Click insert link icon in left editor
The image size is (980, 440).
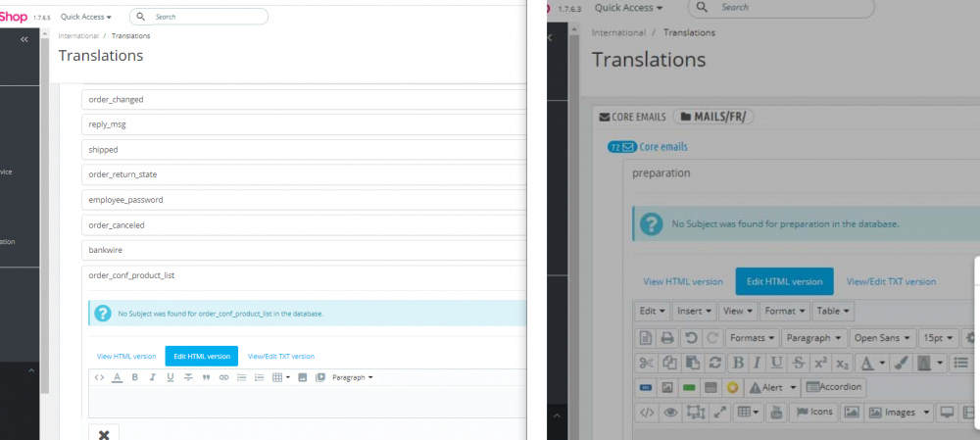(223, 377)
